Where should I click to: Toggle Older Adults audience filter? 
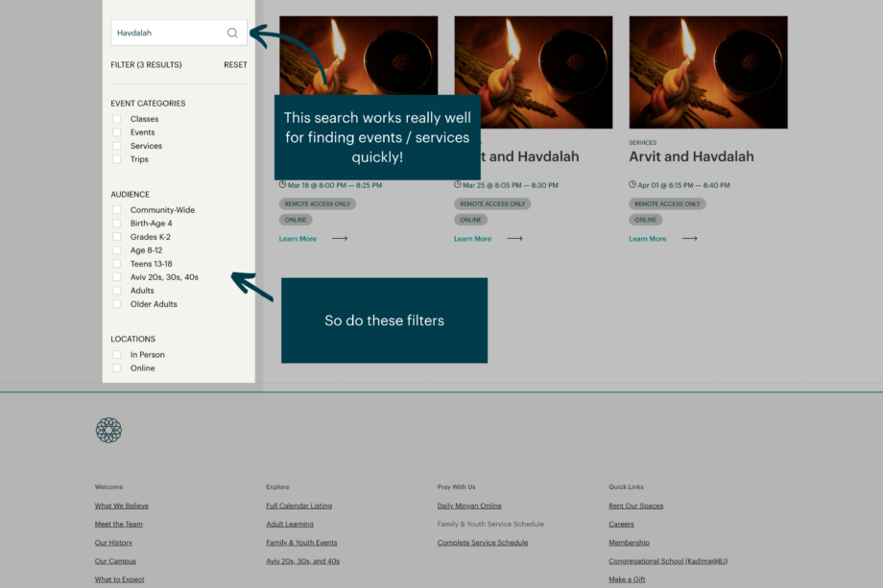[116, 304]
